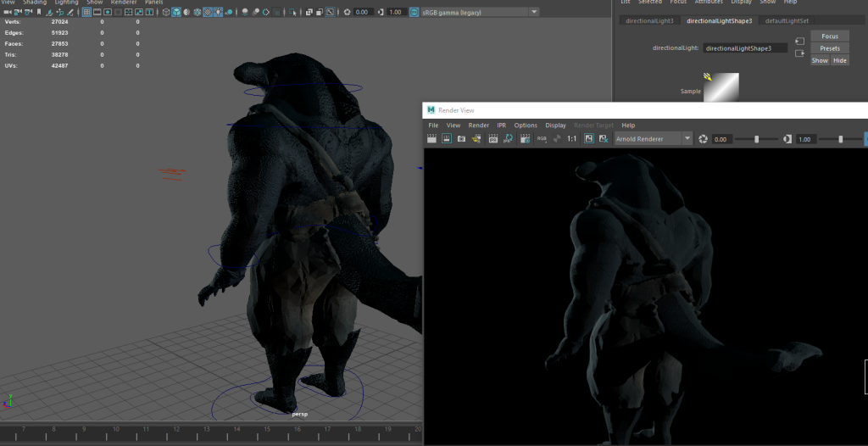This screenshot has width=868, height=446.
Task: Open the IPR menu in Render View
Action: pos(501,125)
